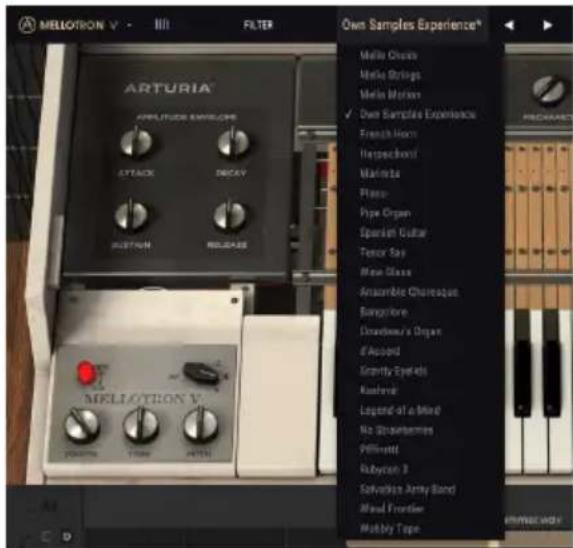Choose Rubycon 3 preset
Image resolution: width=573 pixels, height=548 pixels.
pos(384,469)
